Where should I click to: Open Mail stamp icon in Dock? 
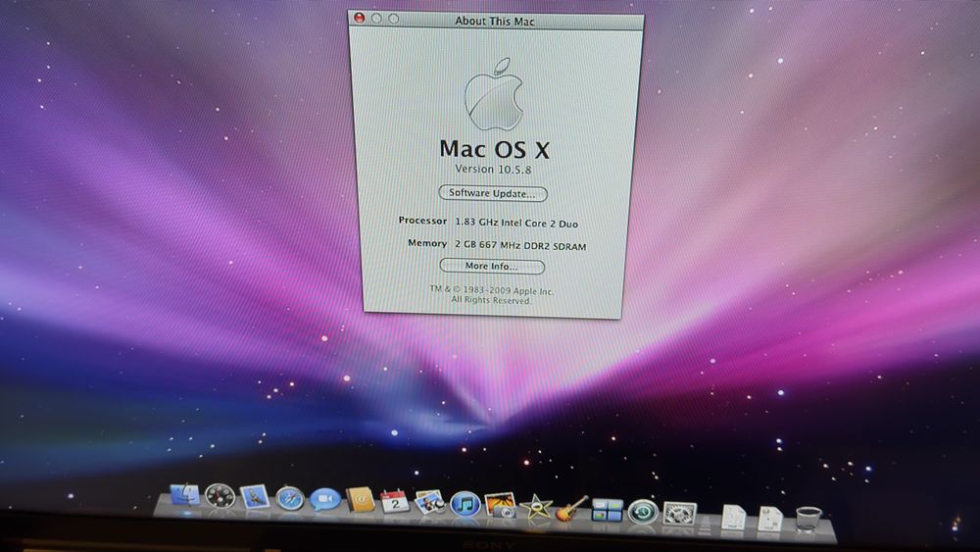pos(255,498)
